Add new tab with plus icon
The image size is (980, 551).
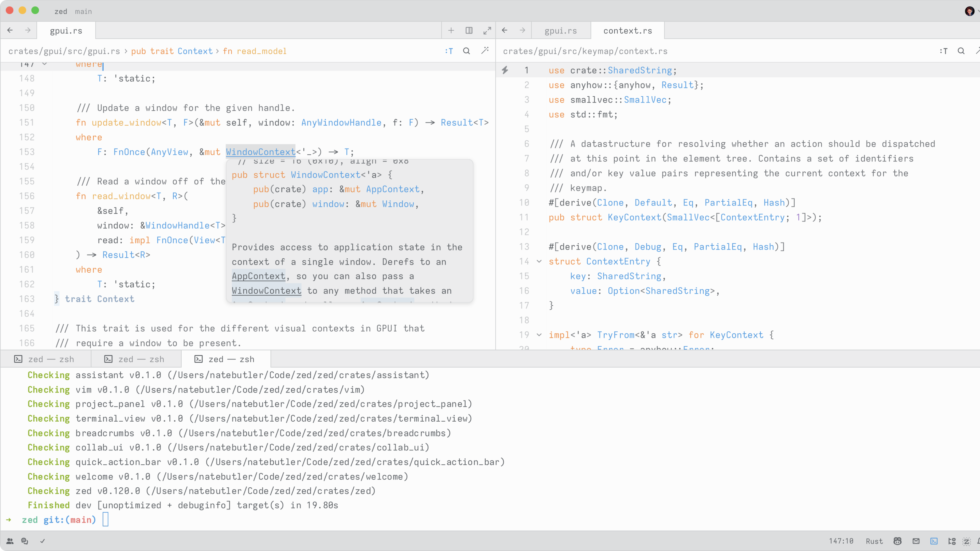pos(451,30)
